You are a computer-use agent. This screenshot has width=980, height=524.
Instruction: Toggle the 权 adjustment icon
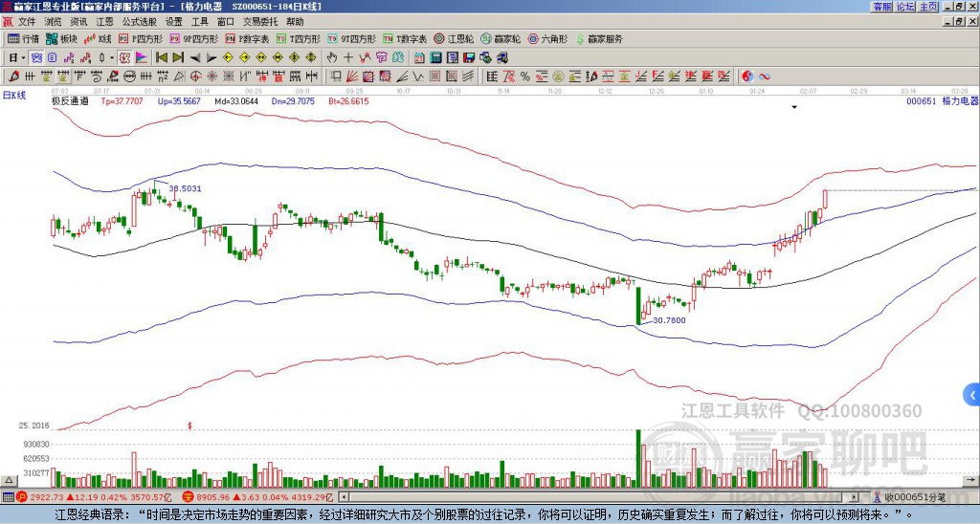[124, 58]
